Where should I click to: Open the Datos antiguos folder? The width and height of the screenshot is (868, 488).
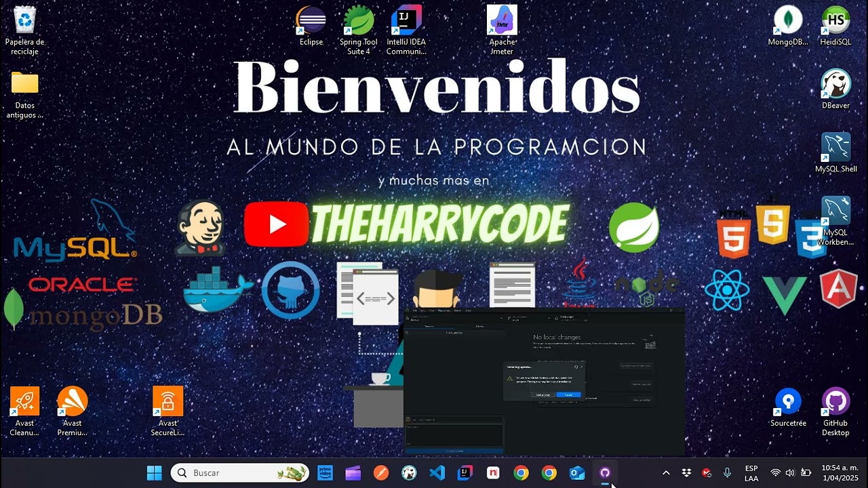25,95
